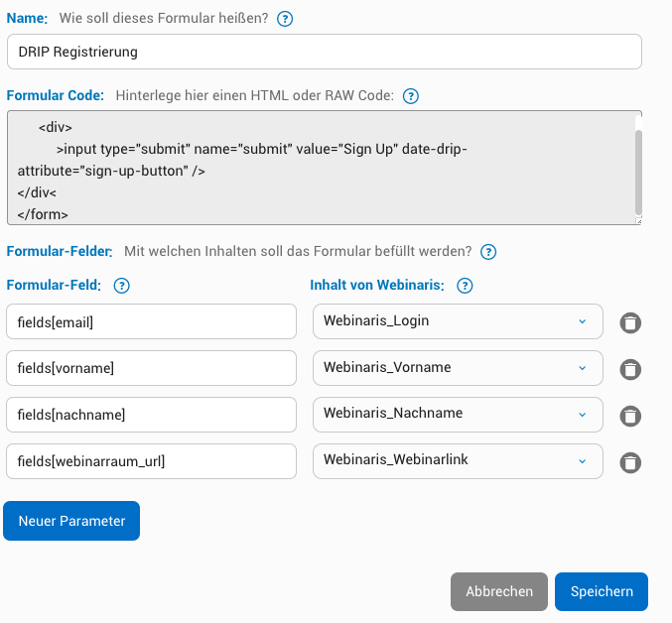The height and width of the screenshot is (623, 672).
Task: Delete the fields[vorname] parameter row
Action: point(630,369)
